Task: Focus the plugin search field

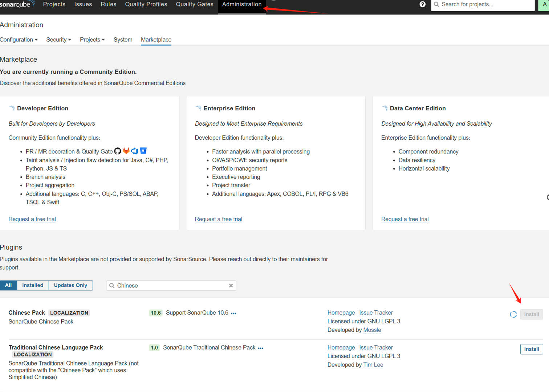Action: pyautogui.click(x=171, y=286)
